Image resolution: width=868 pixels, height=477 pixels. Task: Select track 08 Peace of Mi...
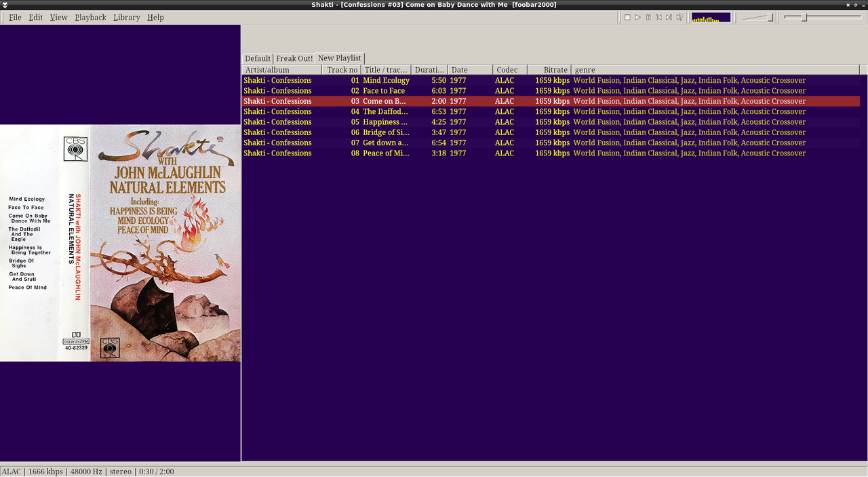coord(551,153)
